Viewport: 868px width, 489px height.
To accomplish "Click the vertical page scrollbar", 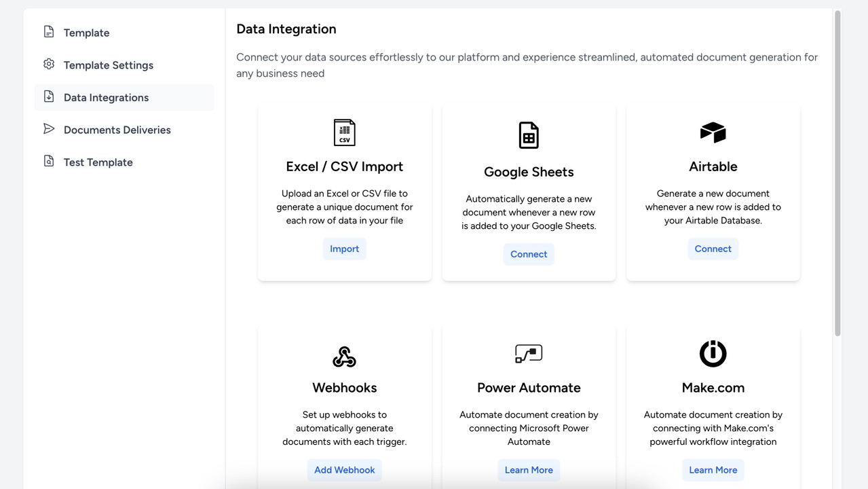I will point(837,173).
